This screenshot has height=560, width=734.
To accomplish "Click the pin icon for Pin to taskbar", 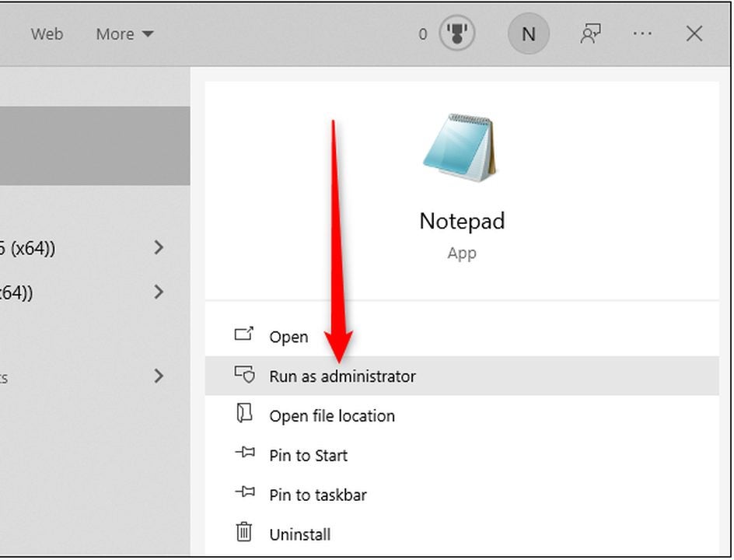I will click(x=245, y=492).
